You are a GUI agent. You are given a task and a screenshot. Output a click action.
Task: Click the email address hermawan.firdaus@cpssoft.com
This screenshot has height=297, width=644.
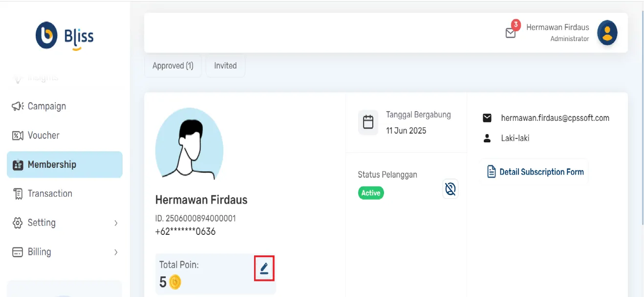pos(555,118)
